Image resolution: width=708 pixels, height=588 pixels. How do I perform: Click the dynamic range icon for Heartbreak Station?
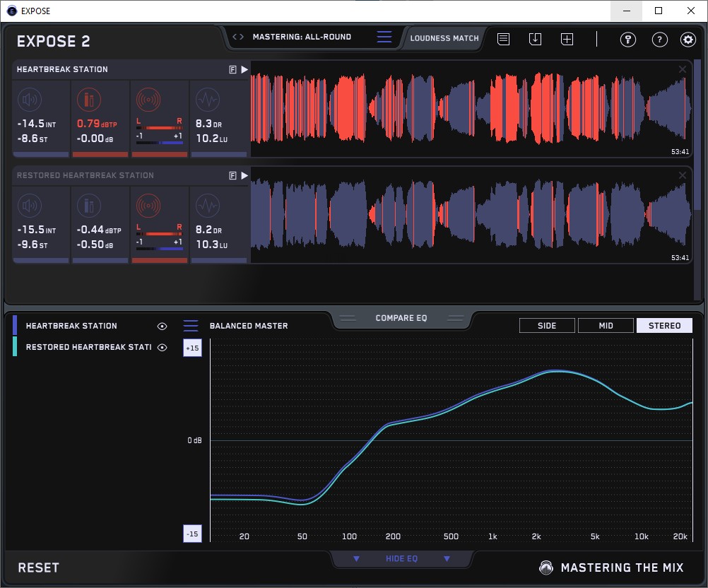click(x=208, y=100)
